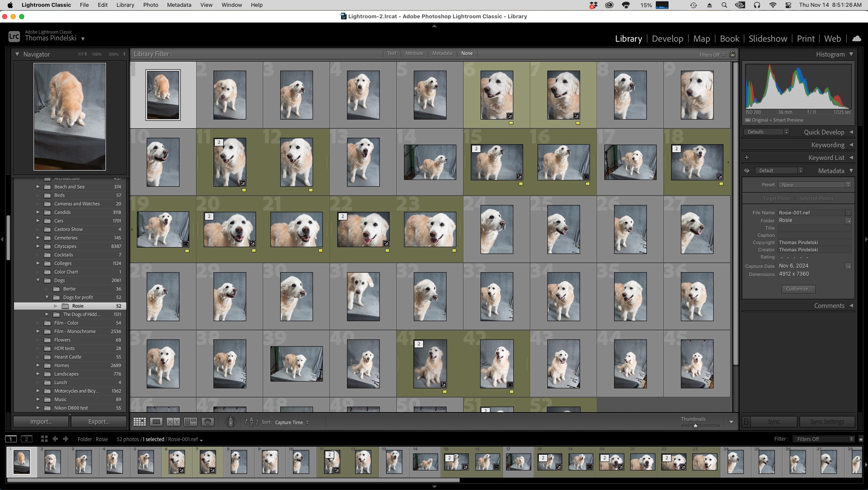This screenshot has height=490, width=868.
Task: Click the File Name batch rename icon
Action: tap(848, 213)
